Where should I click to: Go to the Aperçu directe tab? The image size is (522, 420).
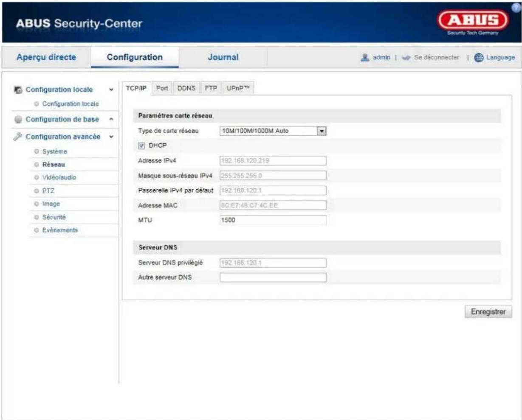tap(46, 57)
